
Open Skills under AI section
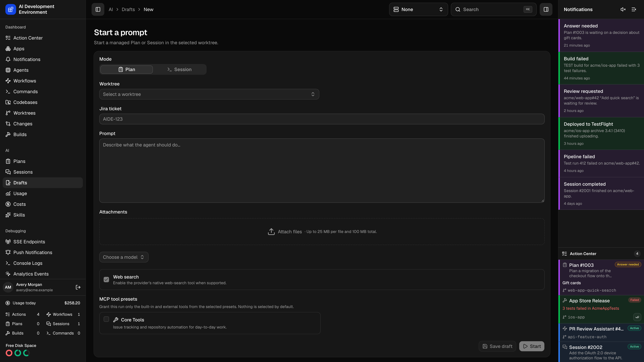(x=43, y=215)
